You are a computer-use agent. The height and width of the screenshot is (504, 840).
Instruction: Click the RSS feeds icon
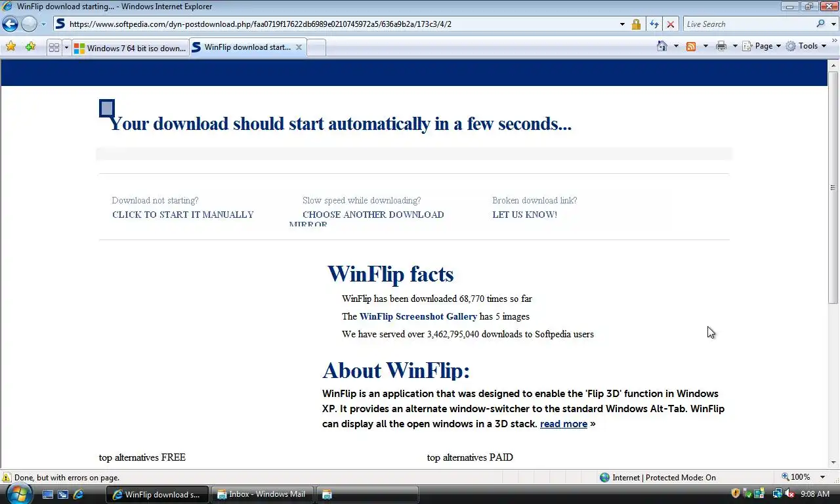[691, 46]
